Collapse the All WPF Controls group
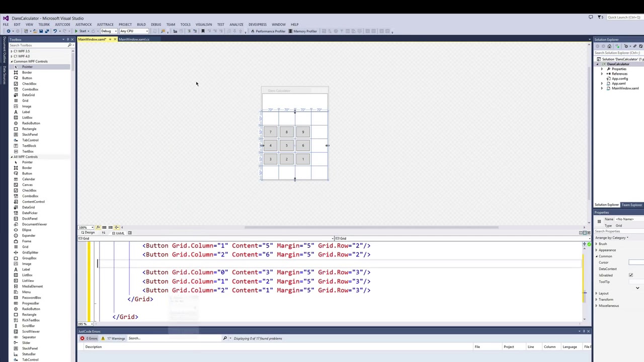The height and width of the screenshot is (362, 644). [x=12, y=157]
